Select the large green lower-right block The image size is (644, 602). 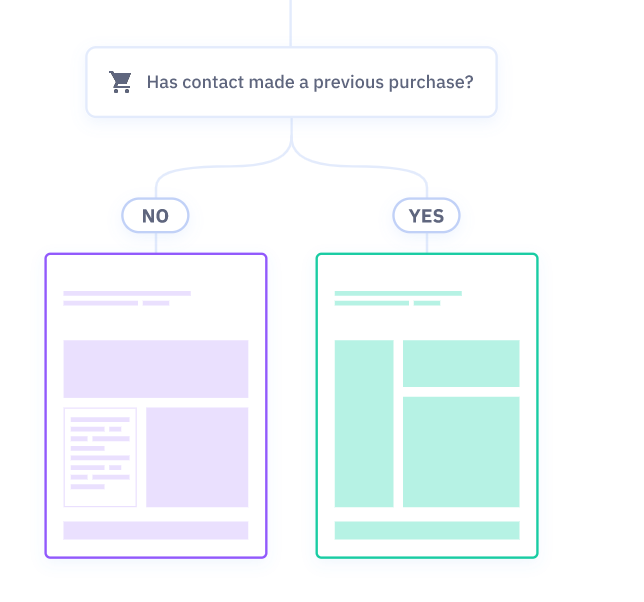pyautogui.click(x=461, y=452)
